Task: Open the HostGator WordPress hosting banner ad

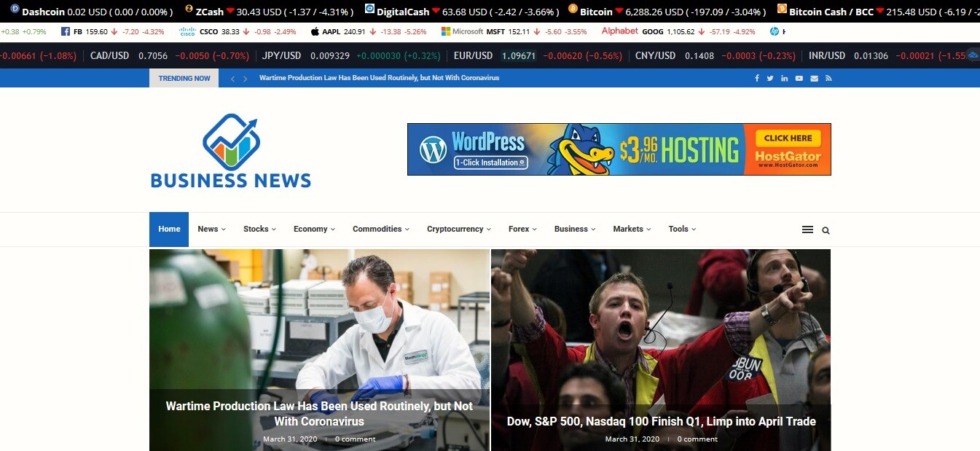Action: click(x=619, y=149)
